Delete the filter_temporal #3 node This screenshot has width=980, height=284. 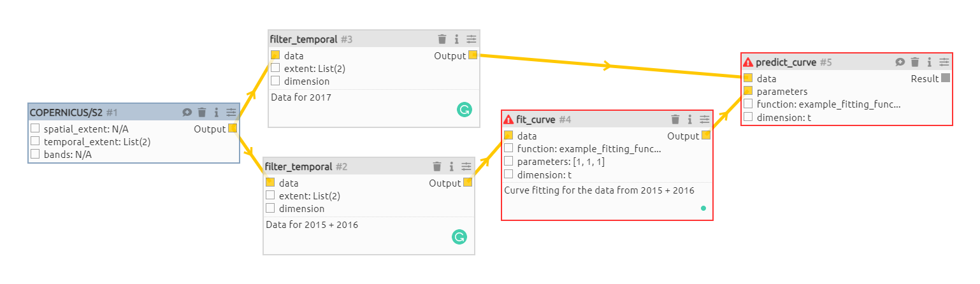[442, 39]
